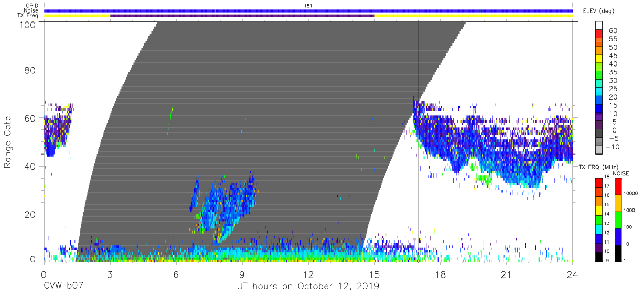Click the green swatch in TX FRQ colorbar
644x297 pixels.
599,219
